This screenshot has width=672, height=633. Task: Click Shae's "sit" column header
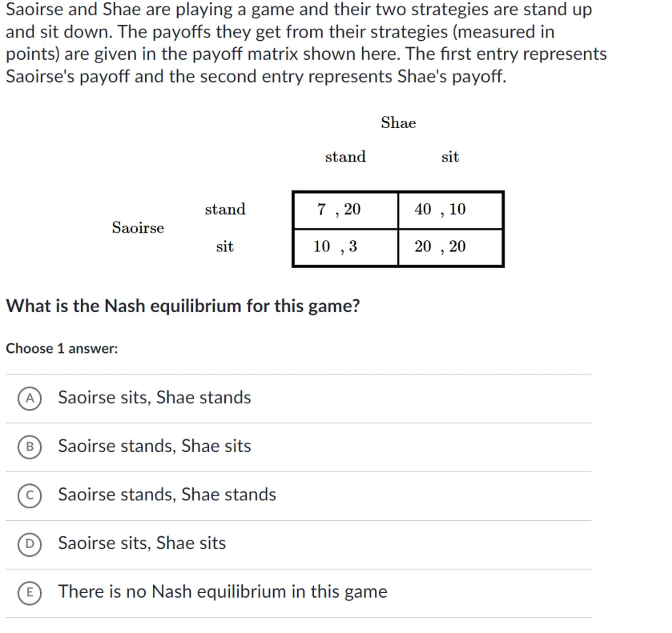coord(450,157)
